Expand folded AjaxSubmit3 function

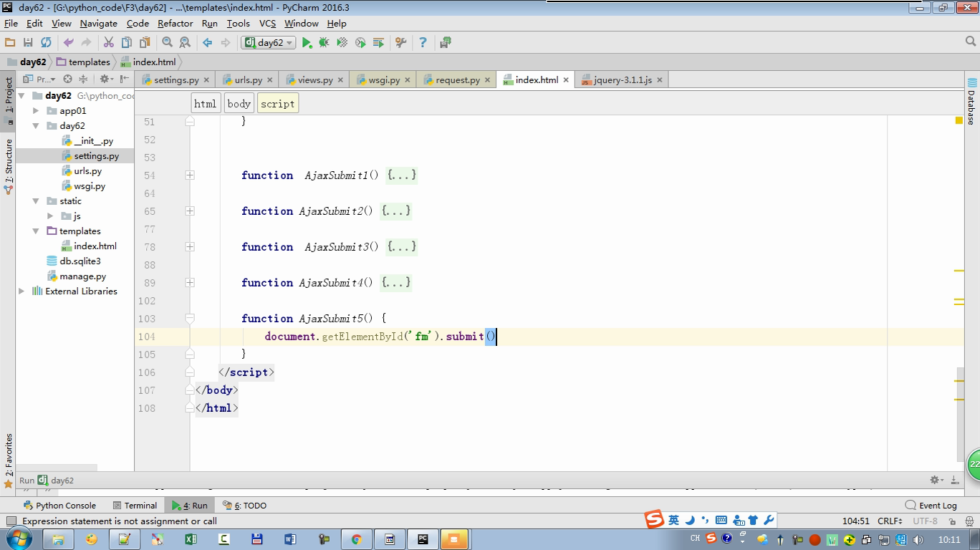[190, 246]
